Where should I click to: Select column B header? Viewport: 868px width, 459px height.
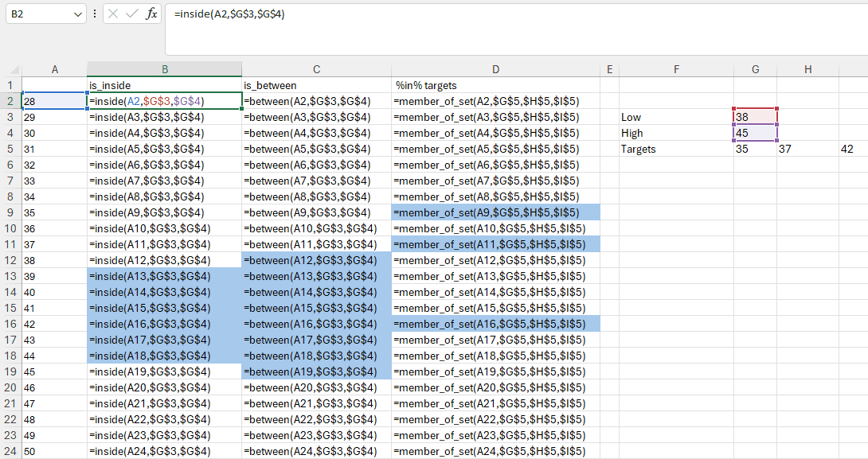(164, 70)
